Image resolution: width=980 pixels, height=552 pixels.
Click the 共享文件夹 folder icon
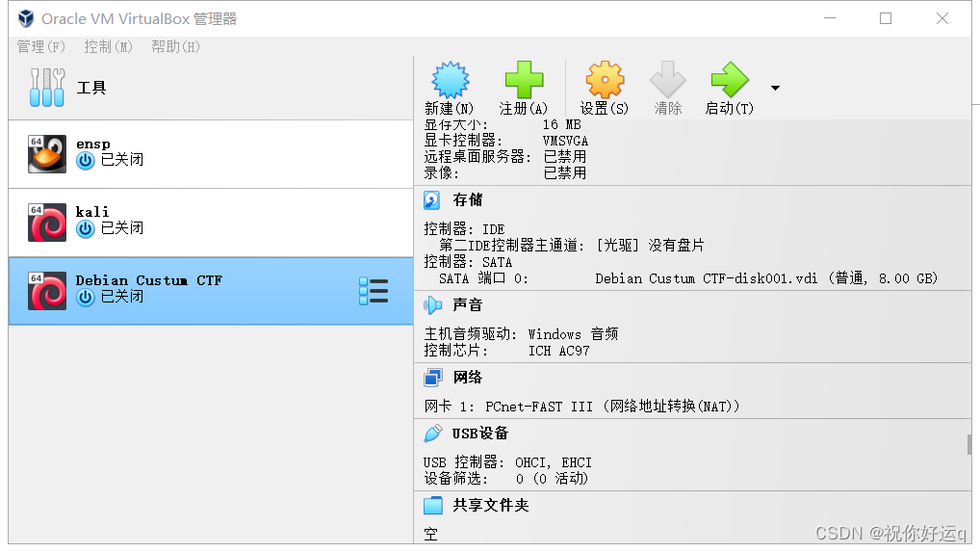pos(432,505)
